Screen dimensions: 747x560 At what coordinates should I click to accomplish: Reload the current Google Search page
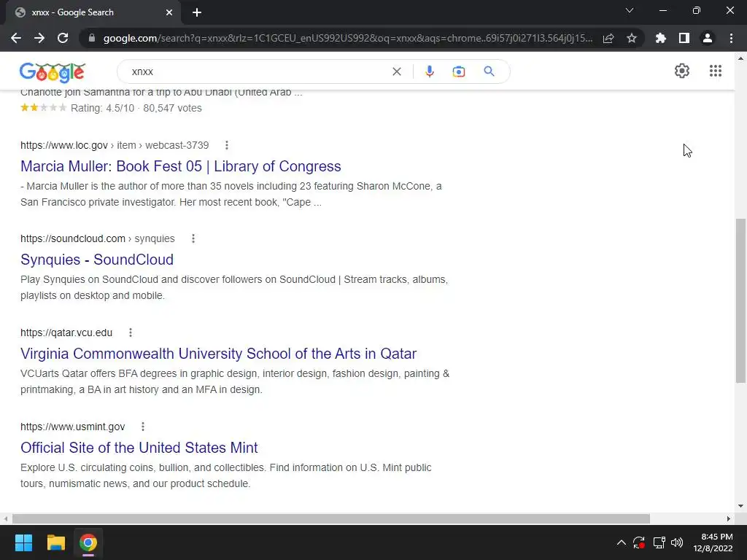tap(63, 38)
